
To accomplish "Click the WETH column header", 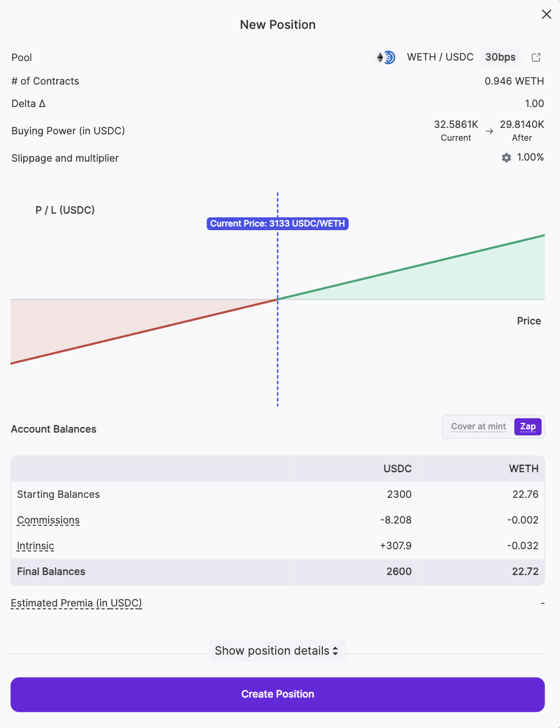I will pos(523,469).
